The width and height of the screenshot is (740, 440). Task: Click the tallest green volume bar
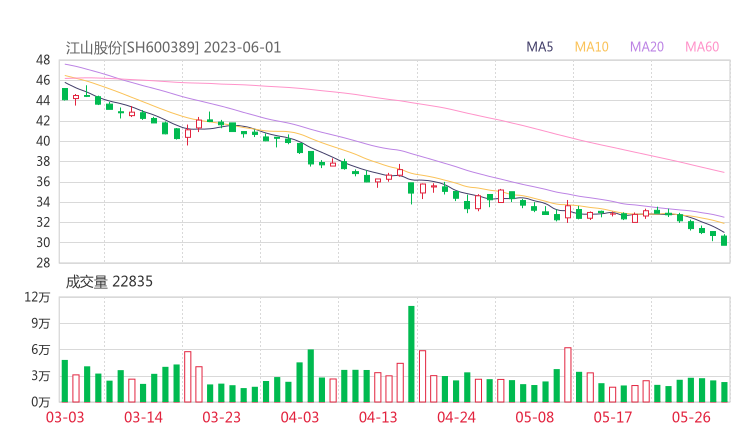click(x=411, y=354)
